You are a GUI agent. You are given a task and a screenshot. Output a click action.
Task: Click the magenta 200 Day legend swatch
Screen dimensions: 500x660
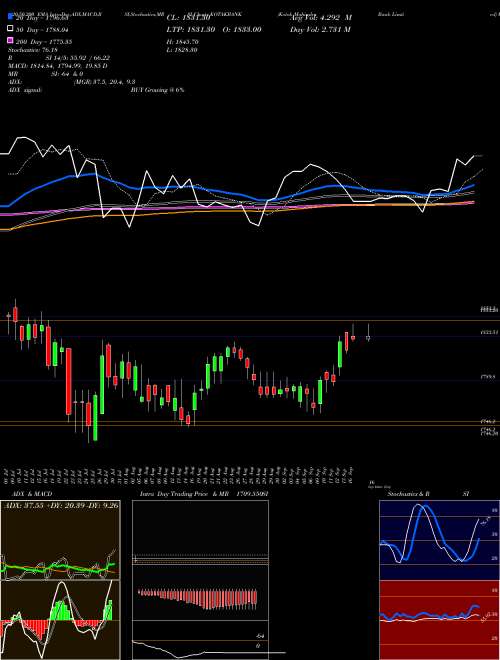(x=11, y=41)
